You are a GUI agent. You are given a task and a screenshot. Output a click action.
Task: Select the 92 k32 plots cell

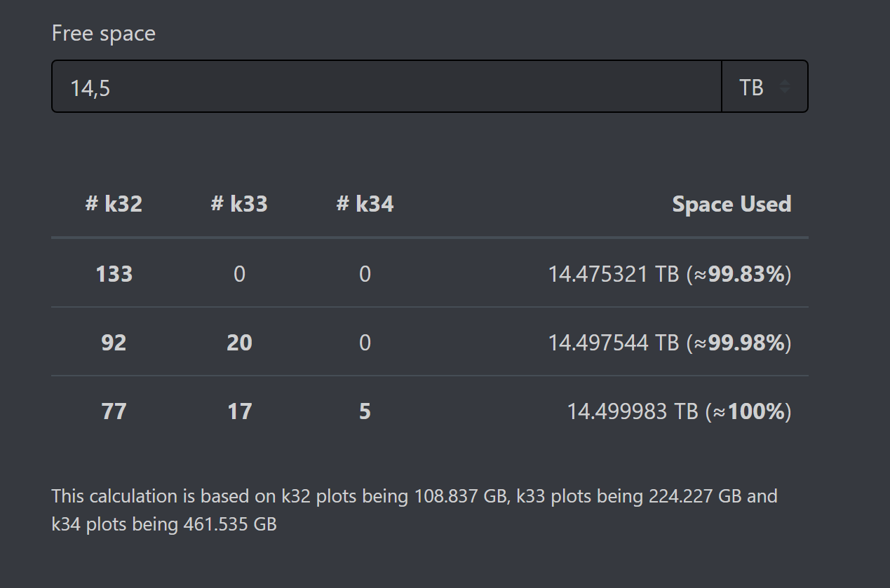click(x=114, y=343)
